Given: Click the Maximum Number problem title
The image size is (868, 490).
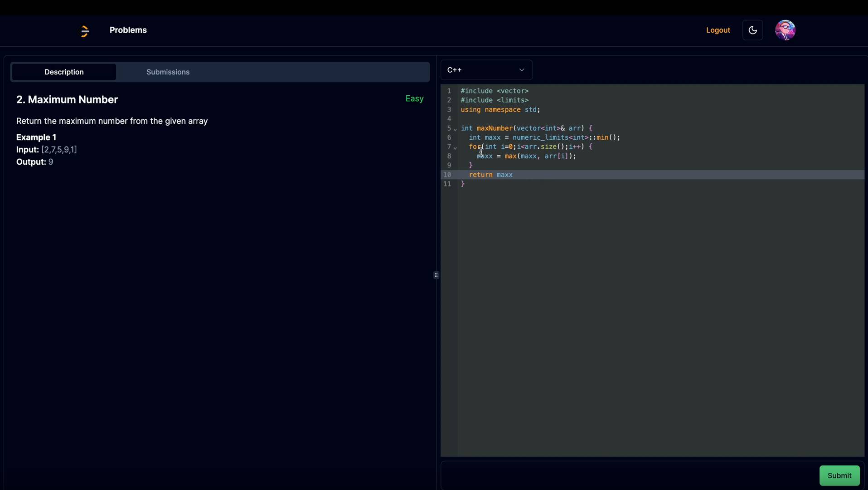Looking at the screenshot, I should click(x=67, y=100).
